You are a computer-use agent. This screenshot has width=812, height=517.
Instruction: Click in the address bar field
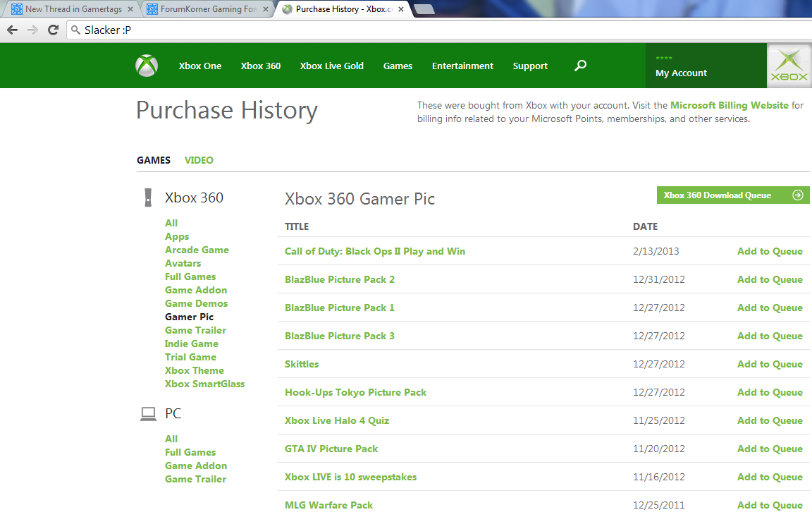439,30
